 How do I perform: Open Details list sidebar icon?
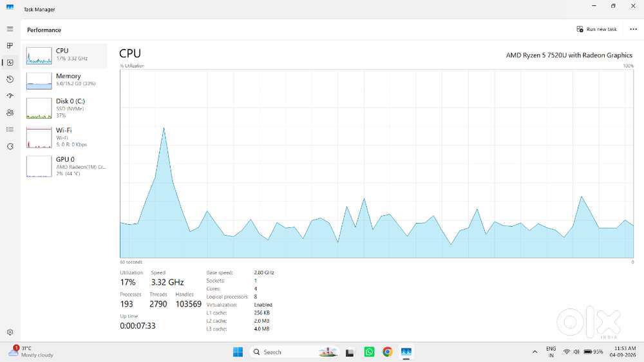(10, 129)
